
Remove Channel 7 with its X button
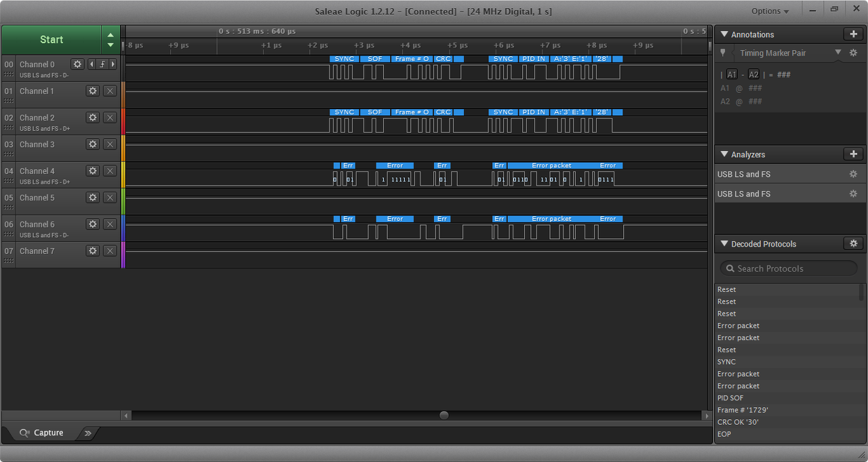click(110, 251)
